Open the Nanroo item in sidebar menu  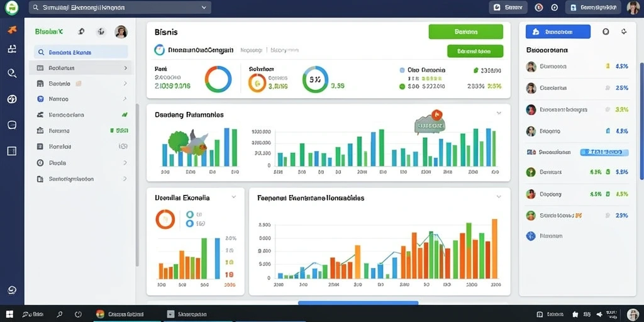(x=80, y=99)
